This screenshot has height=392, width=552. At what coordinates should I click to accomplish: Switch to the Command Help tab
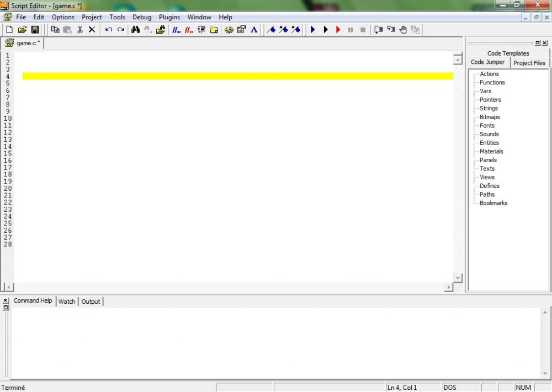[33, 300]
